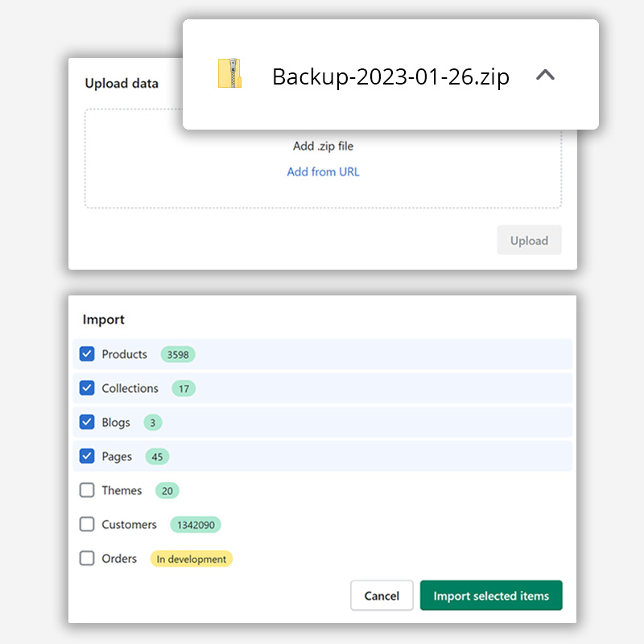Click Import selected items
644x644 pixels.
pos(491,596)
